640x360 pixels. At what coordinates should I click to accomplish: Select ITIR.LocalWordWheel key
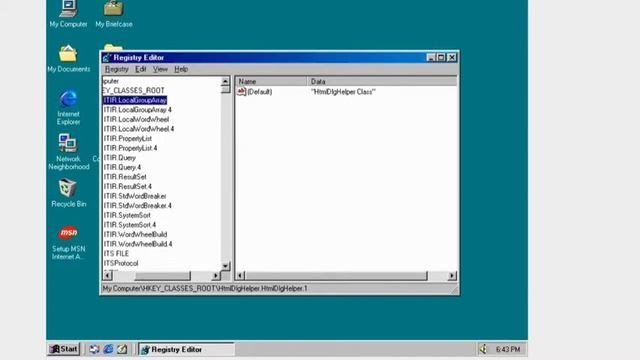(x=136, y=119)
